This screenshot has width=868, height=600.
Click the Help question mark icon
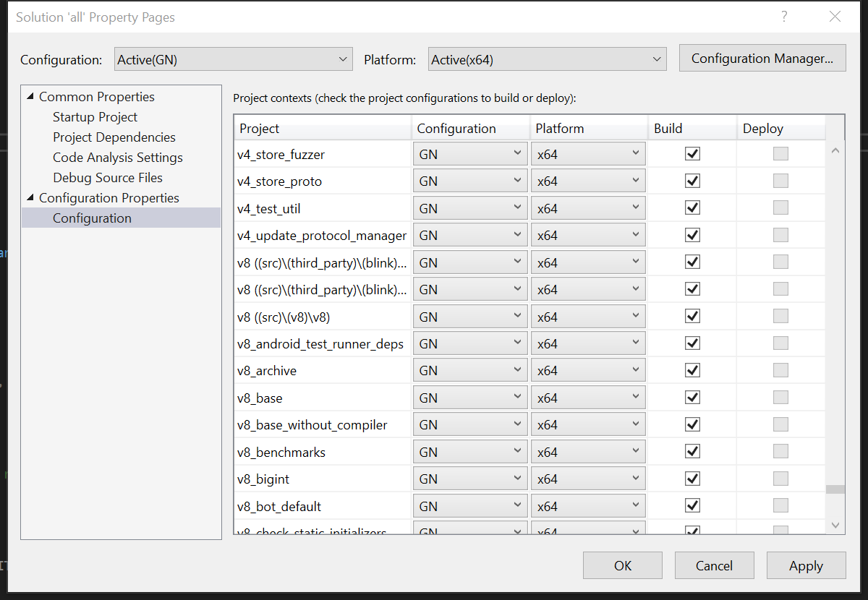[x=784, y=16]
